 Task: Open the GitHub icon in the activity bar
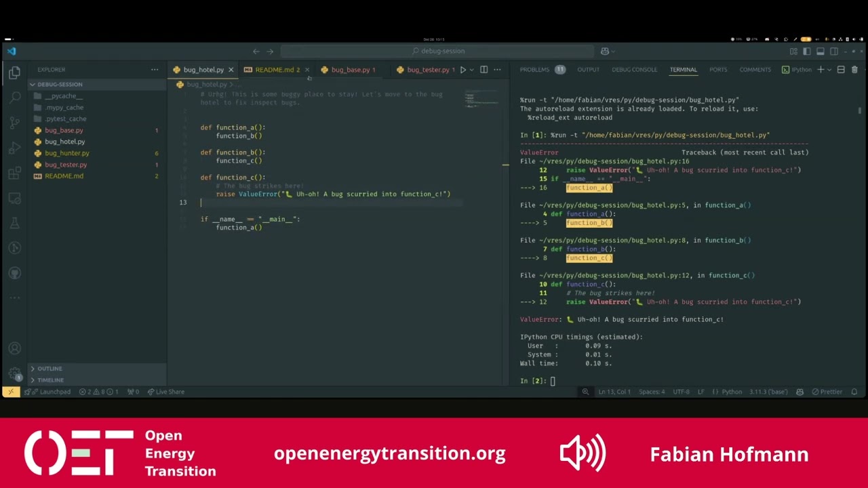click(x=14, y=273)
